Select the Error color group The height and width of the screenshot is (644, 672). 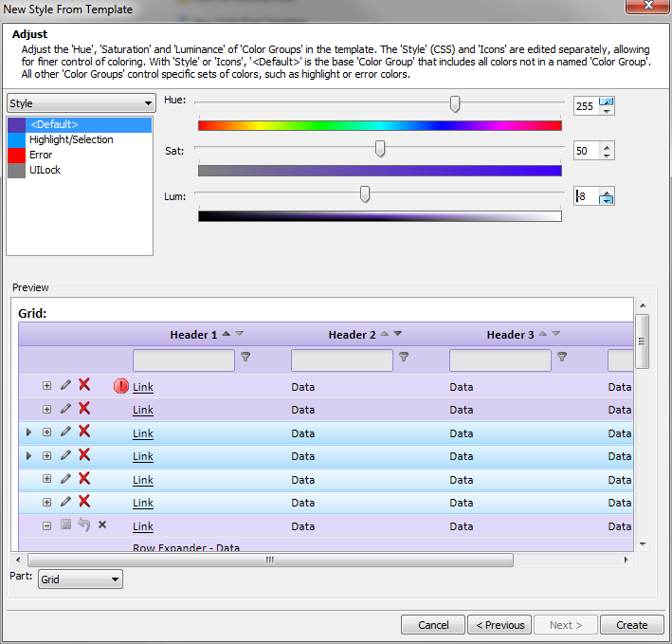[80, 155]
